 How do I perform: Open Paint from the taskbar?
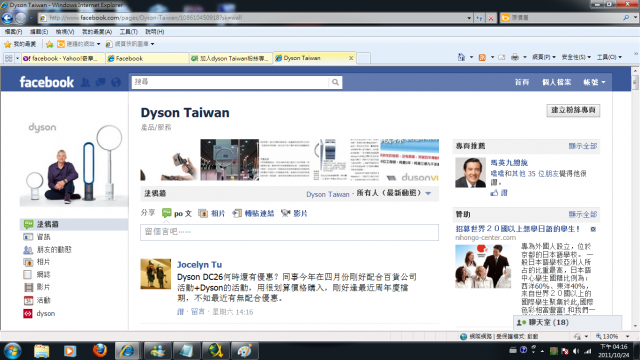[x=244, y=351]
